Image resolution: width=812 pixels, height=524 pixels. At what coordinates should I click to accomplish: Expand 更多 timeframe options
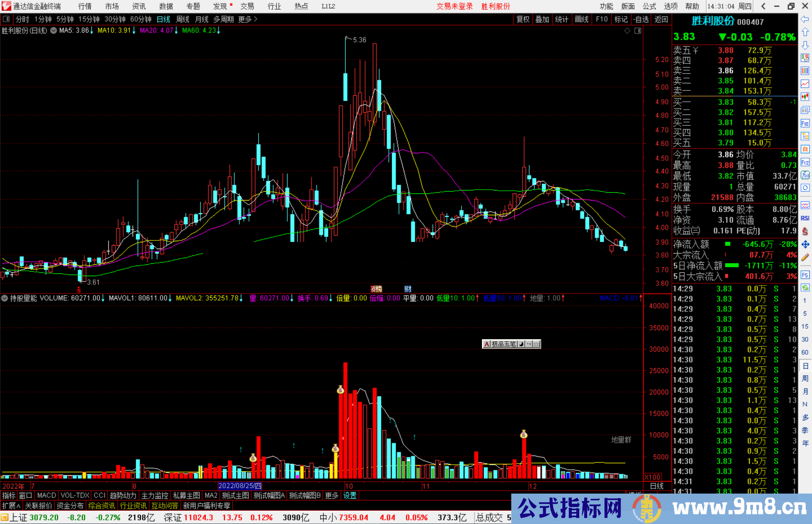(x=248, y=19)
